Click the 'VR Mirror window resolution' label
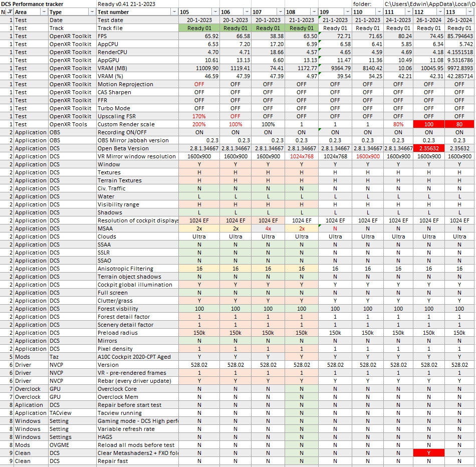This screenshot has height=467, width=476. pos(137,156)
